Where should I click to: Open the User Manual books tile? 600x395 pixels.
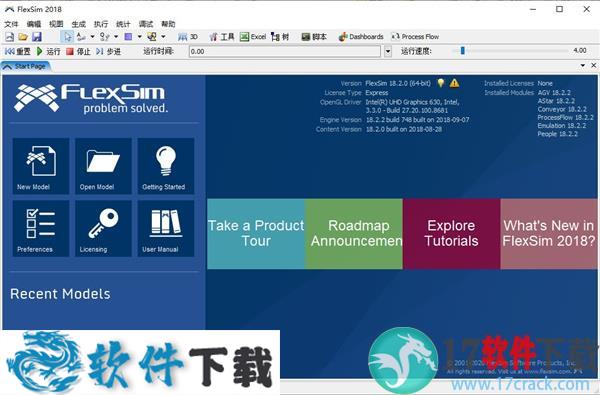click(x=166, y=229)
